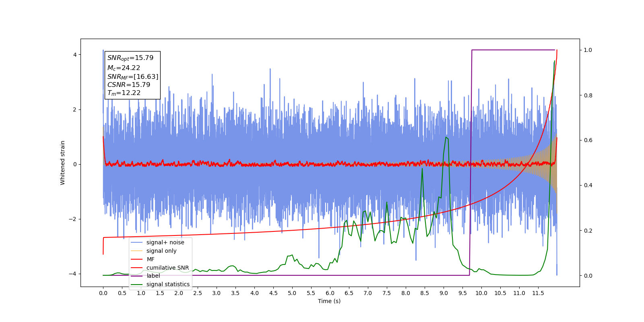
Task: Click the right y-axis tick label 0.6
Action: [x=588, y=140]
